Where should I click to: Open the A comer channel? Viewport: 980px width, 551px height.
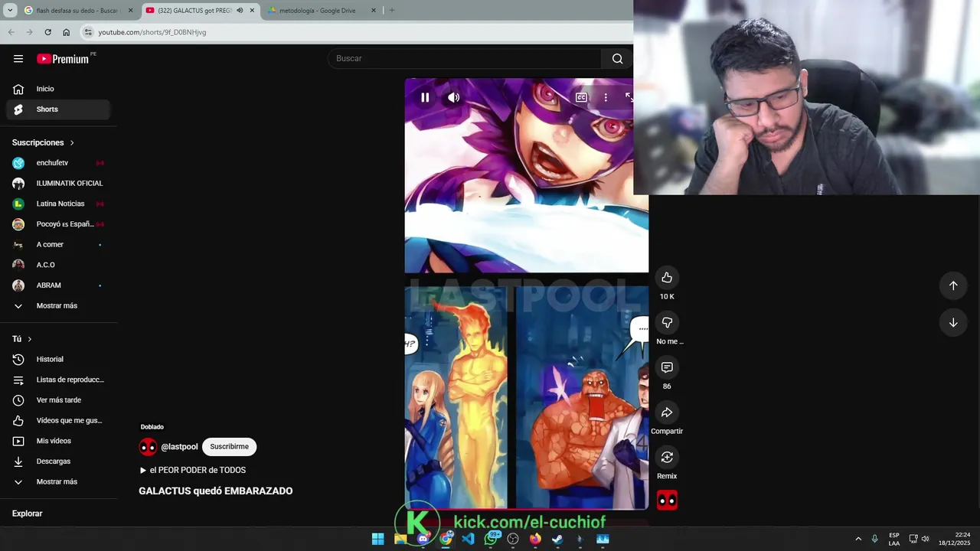[x=58, y=245]
